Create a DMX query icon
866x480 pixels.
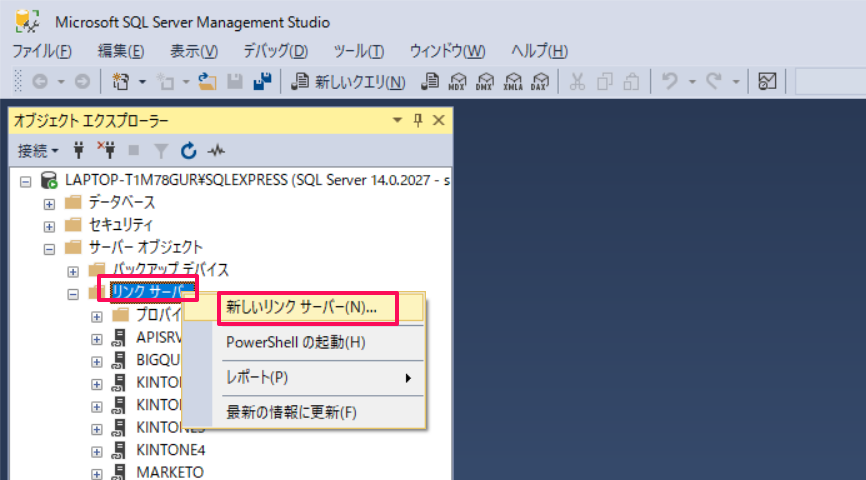(x=485, y=82)
